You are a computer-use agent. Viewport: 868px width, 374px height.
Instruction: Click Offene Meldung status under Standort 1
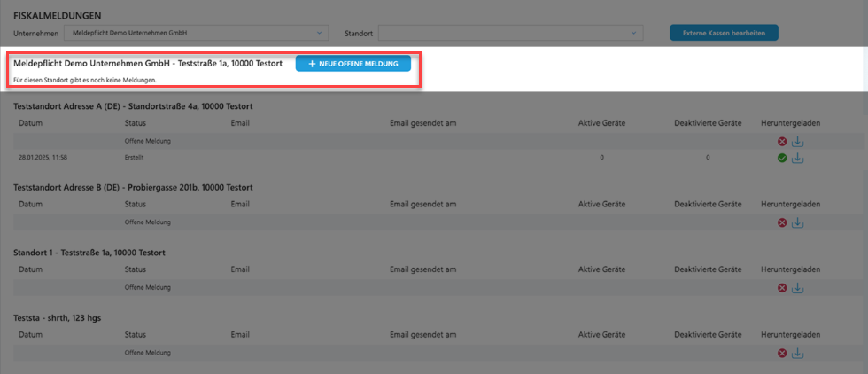click(x=148, y=288)
